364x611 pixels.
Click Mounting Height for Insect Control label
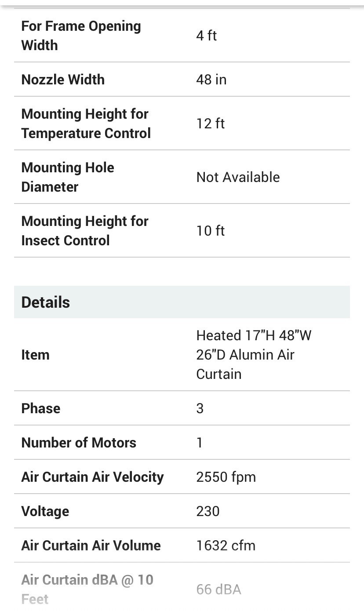[x=85, y=231]
